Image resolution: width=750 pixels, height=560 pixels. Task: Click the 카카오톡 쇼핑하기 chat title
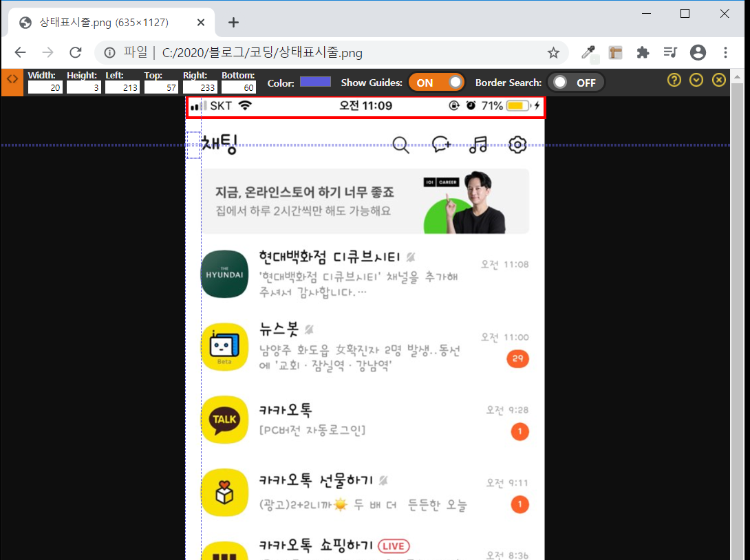(x=316, y=545)
